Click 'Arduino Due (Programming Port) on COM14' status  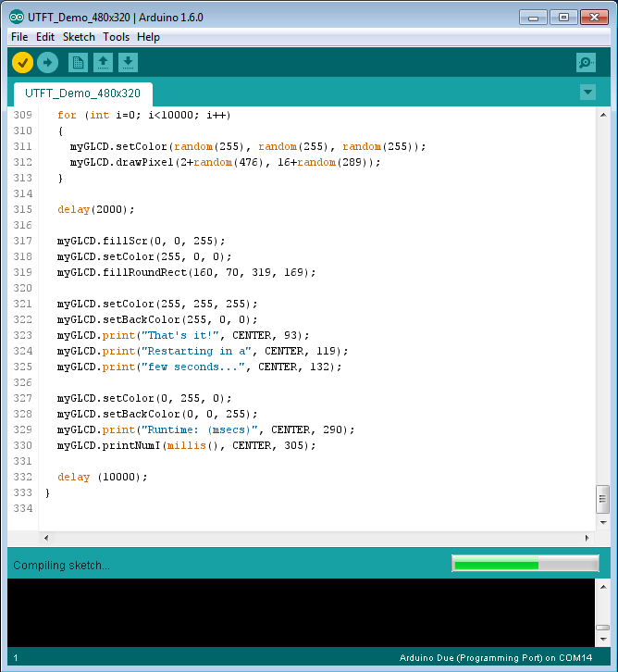496,658
